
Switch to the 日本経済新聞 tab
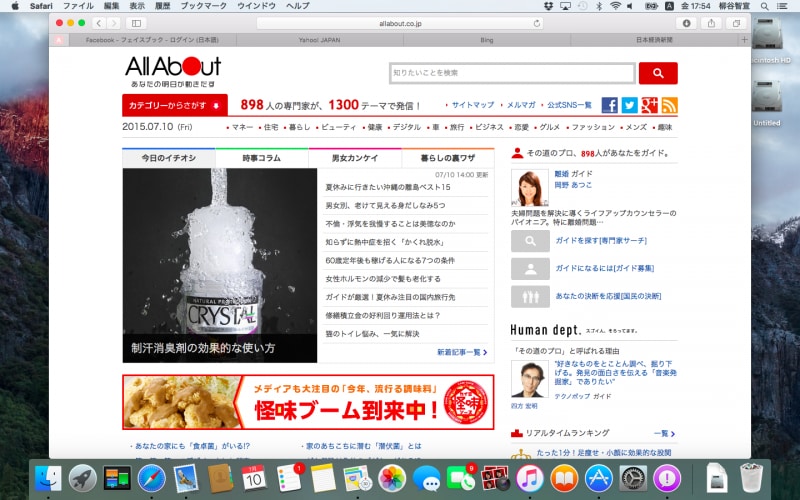pos(654,40)
